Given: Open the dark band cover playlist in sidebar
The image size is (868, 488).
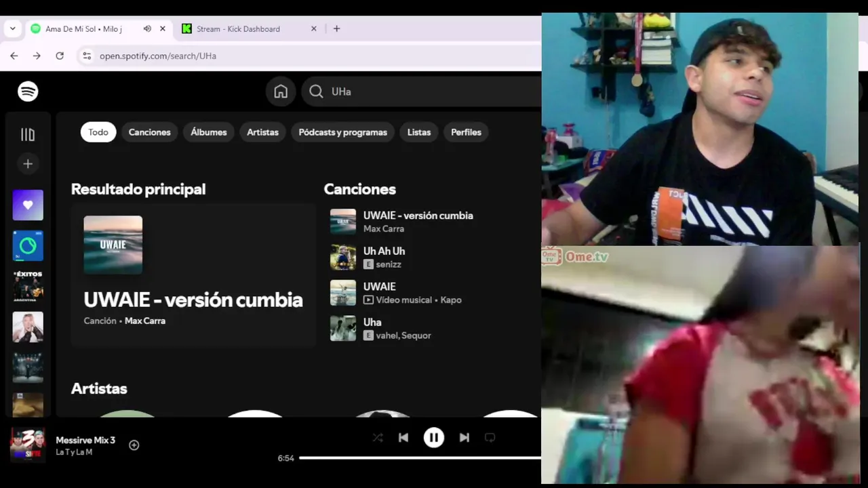Looking at the screenshot, I should pos(28,367).
